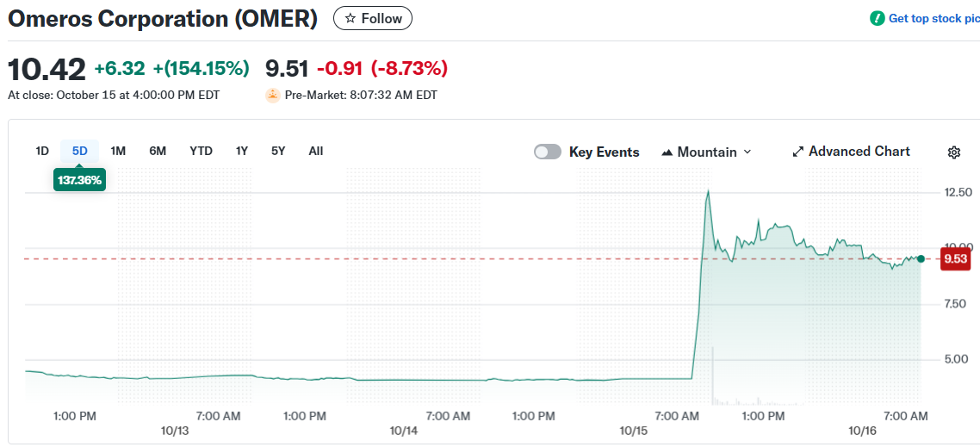This screenshot has width=980, height=447.
Task: Expand the Mountain chart type dropdown
Action: tap(747, 152)
